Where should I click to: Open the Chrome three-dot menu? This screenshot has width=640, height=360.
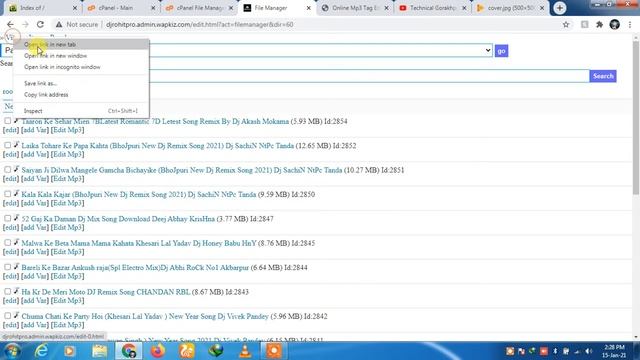tap(630, 24)
